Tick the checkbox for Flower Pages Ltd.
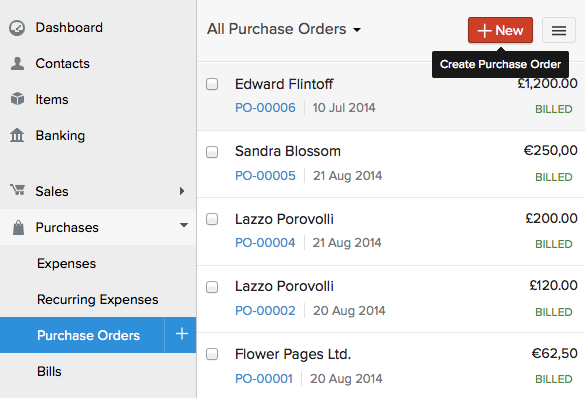Viewport: 585px width, 398px height. point(212,354)
